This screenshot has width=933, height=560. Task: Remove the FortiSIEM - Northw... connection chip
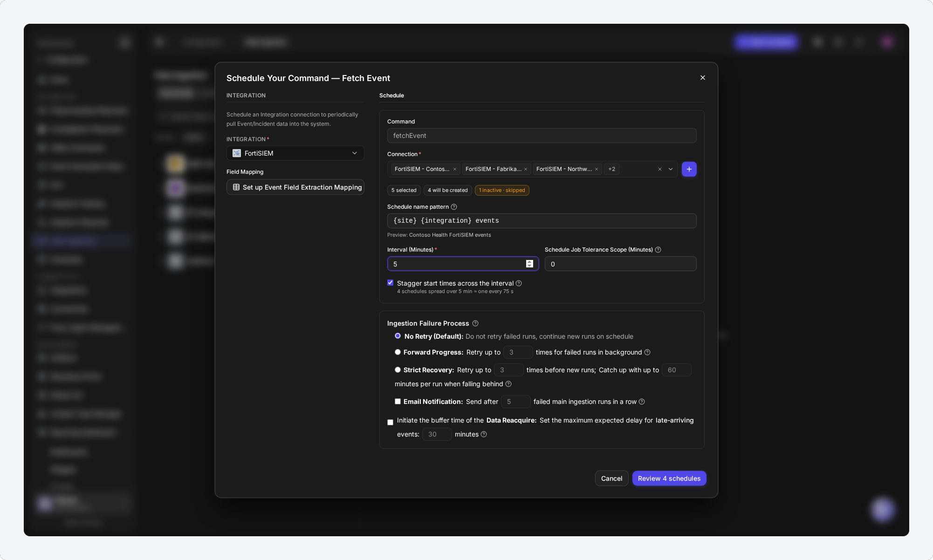click(x=597, y=169)
